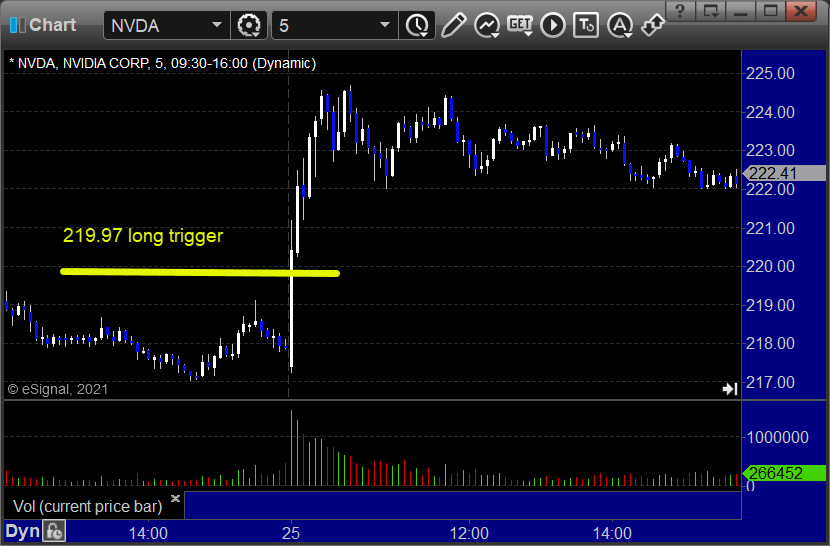Open the GET tools dropdown icon

[x=520, y=25]
